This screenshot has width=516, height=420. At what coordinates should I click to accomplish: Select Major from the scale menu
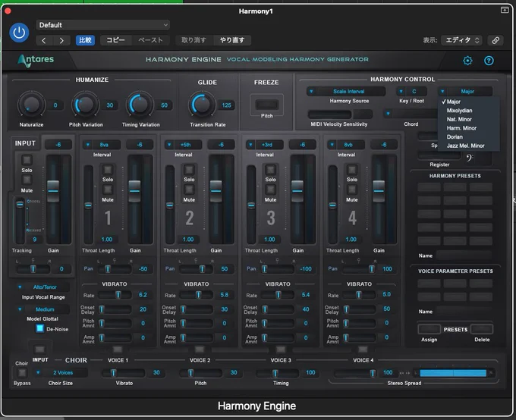coord(469,102)
